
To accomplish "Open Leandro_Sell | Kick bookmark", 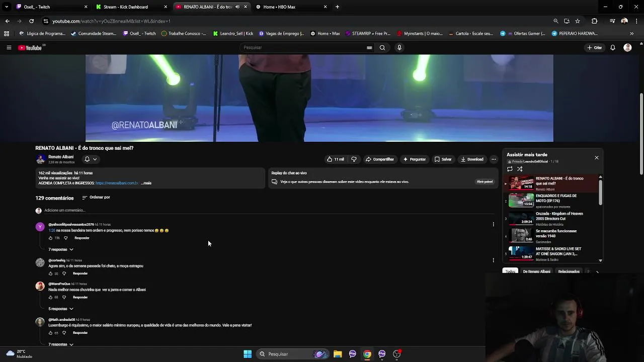I will point(233,34).
